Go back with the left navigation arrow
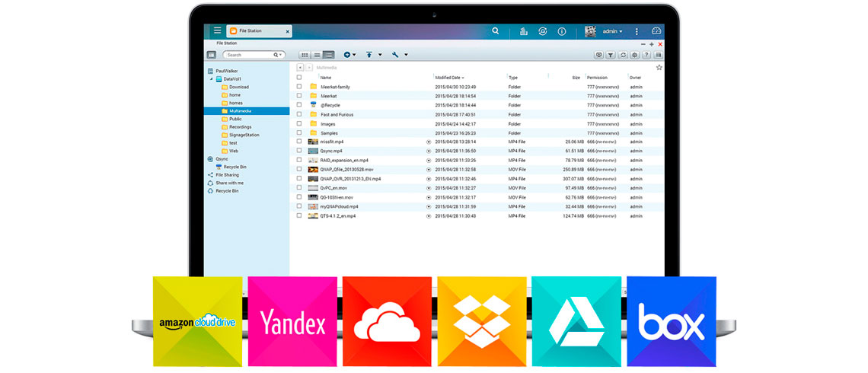The height and width of the screenshot is (373, 868). click(x=300, y=68)
